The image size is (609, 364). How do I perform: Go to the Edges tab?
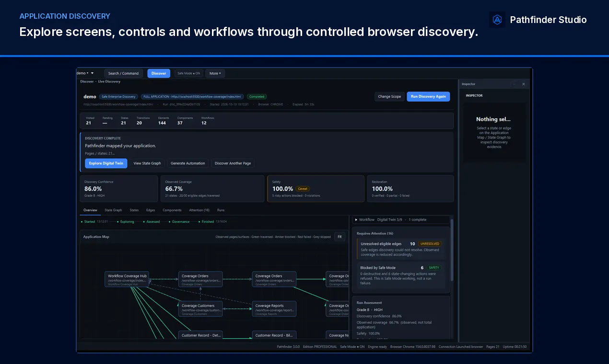click(x=151, y=210)
